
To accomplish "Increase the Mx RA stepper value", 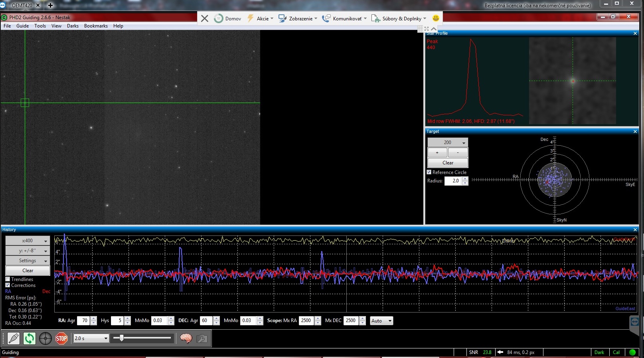I will coord(318,318).
